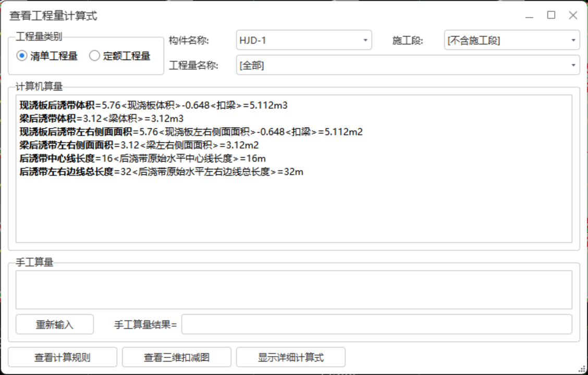
Task: Open the 施工段 dropdown list
Action: click(x=512, y=40)
